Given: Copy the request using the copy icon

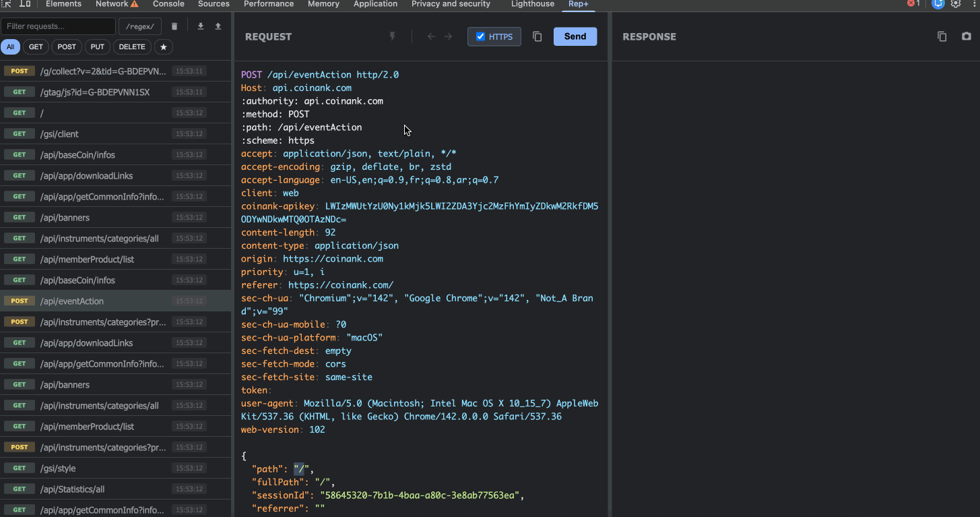Looking at the screenshot, I should 537,36.
